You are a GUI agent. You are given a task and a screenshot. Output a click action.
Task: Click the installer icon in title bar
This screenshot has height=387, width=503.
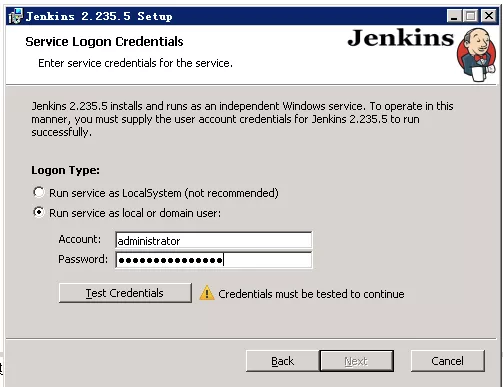point(15,16)
